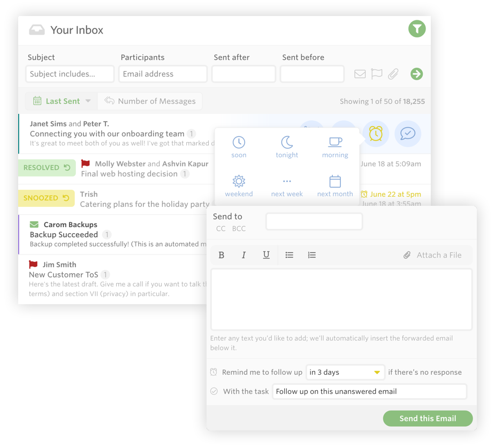The width and height of the screenshot is (495, 448).
Task: Toggle italic formatting
Action: pyautogui.click(x=243, y=255)
